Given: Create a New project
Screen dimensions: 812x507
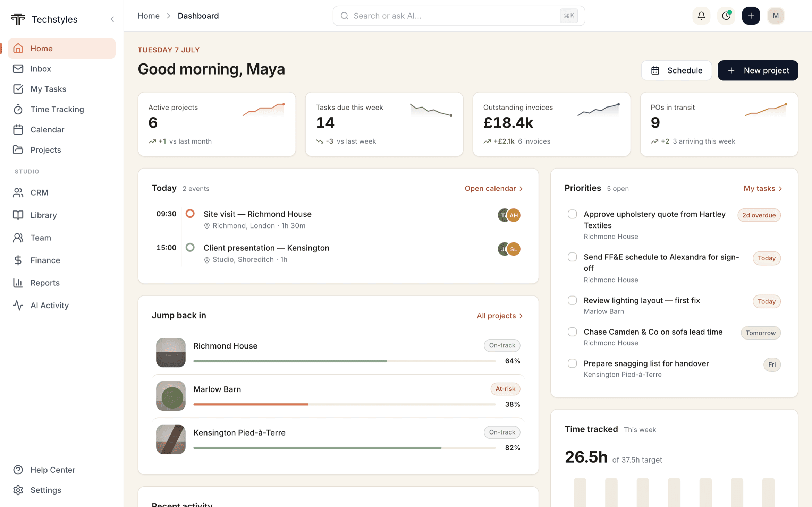Looking at the screenshot, I should 758,70.
